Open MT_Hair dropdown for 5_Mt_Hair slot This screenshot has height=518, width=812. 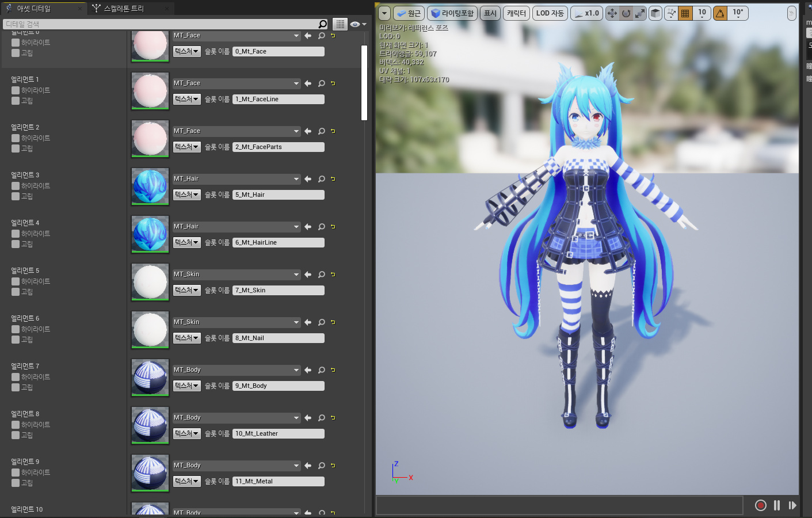[x=237, y=179]
